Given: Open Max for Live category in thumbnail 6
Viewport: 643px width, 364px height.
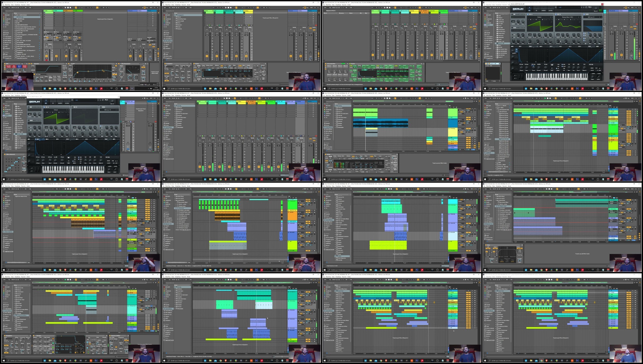Looking at the screenshot, I should pos(168,133).
